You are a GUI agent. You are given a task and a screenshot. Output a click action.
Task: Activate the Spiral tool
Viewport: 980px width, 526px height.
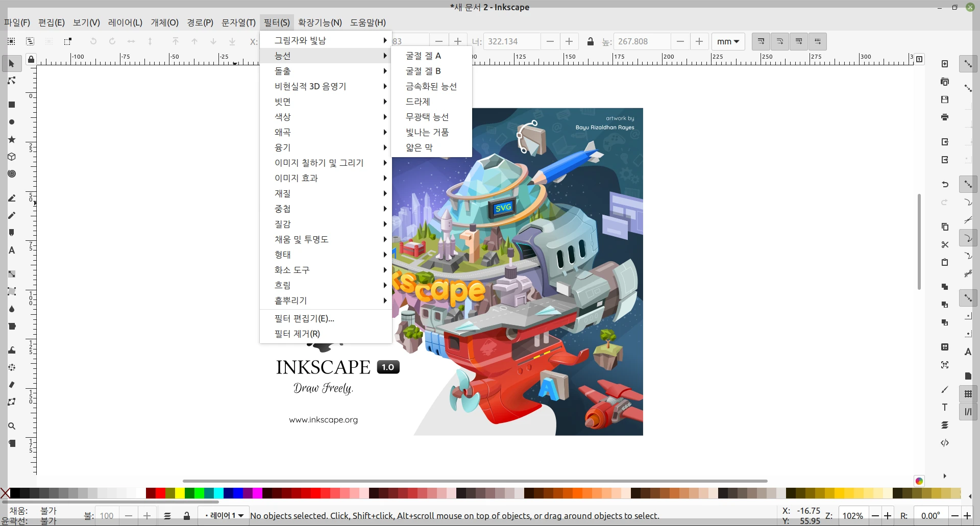[x=12, y=174]
